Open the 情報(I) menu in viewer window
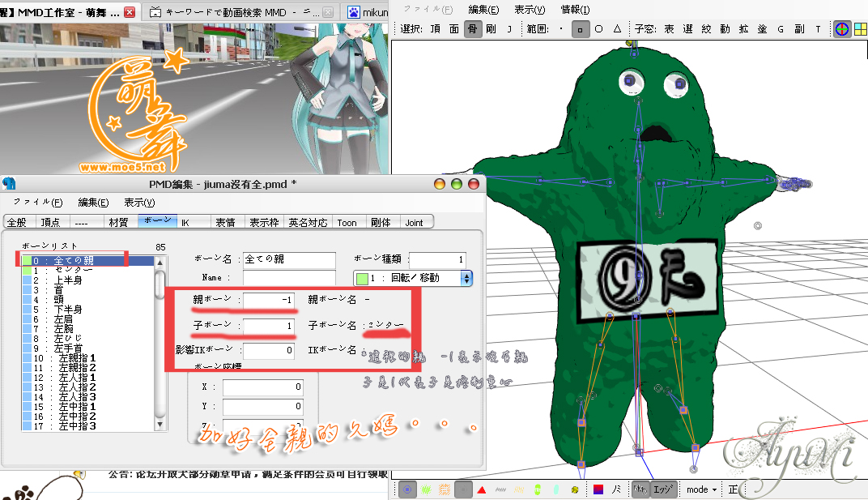Viewport: 868px width, 500px height. pyautogui.click(x=575, y=10)
